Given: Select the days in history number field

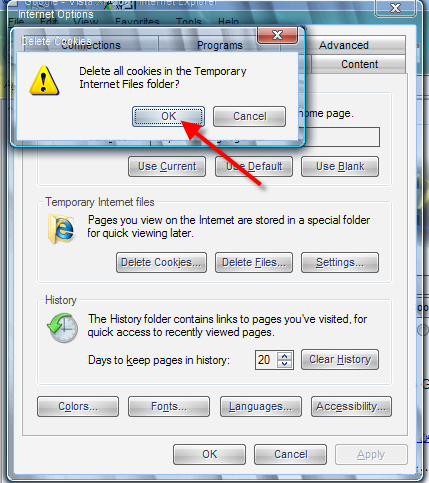Looking at the screenshot, I should [266, 360].
